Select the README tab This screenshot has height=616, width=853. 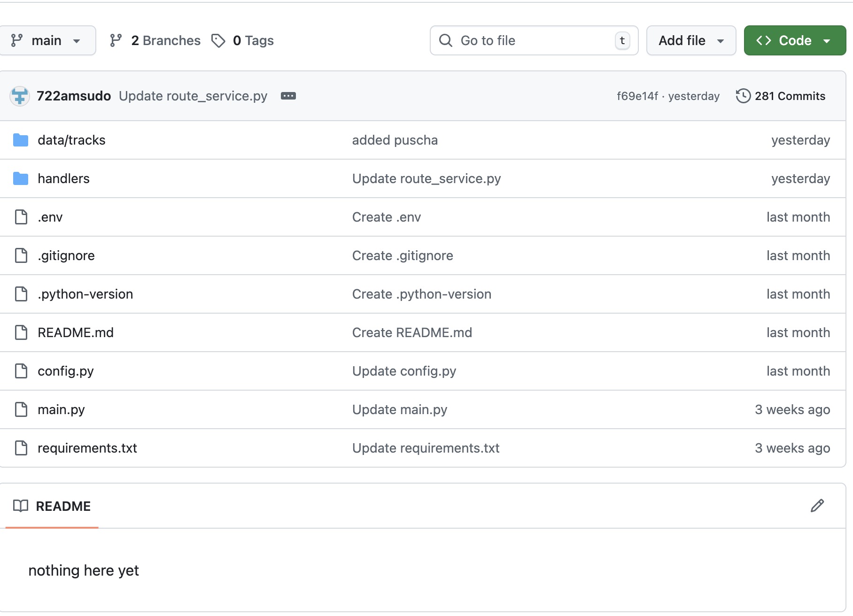(x=52, y=506)
